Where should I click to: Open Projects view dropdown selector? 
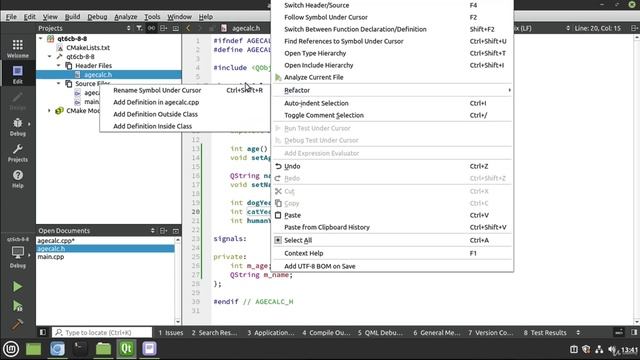click(129, 28)
